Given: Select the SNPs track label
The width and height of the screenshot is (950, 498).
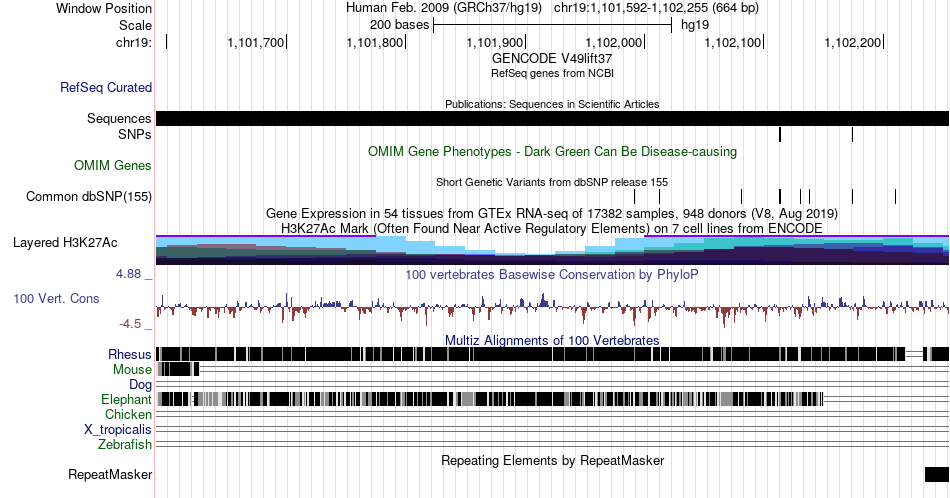Looking at the screenshot, I should (135, 134).
